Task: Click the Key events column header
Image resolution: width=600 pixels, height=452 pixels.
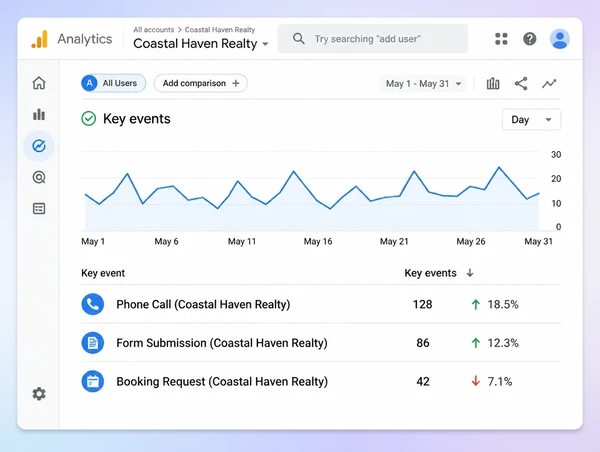Action: [430, 273]
